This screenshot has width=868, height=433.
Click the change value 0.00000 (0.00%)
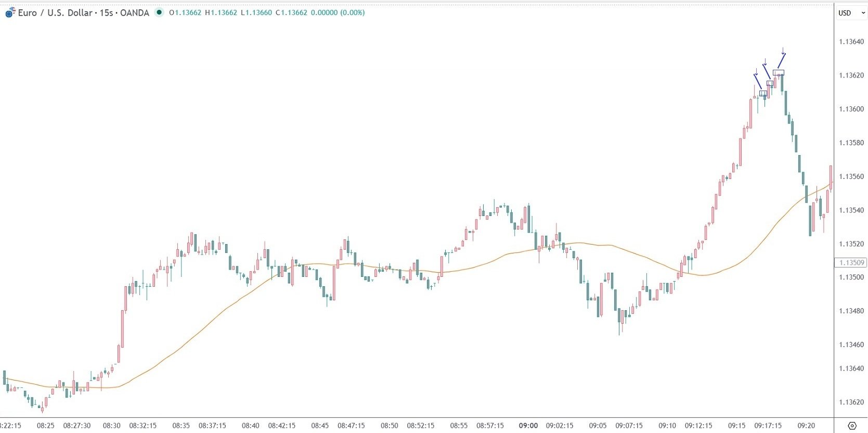338,12
